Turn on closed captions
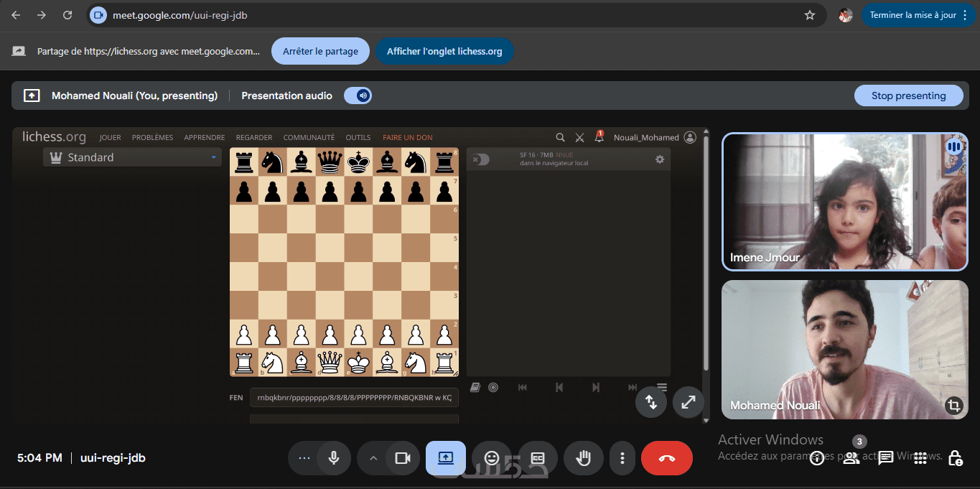 tap(538, 458)
